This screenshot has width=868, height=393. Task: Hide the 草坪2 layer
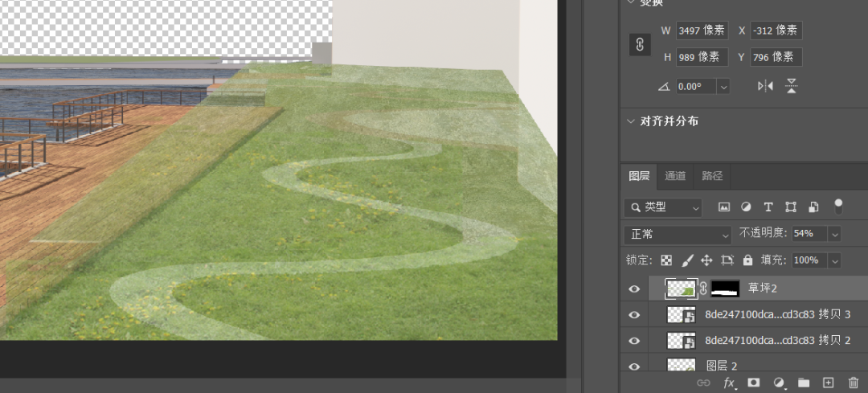pyautogui.click(x=634, y=289)
